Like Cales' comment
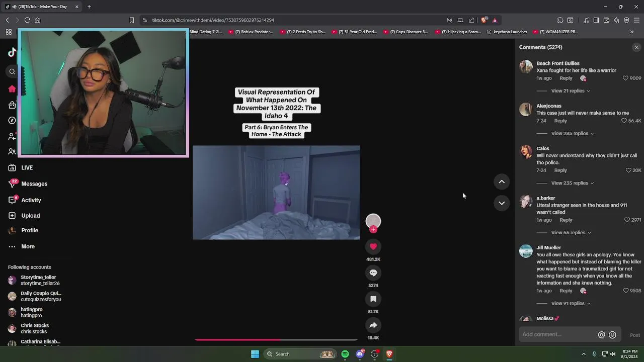644x362 pixels. click(x=628, y=170)
